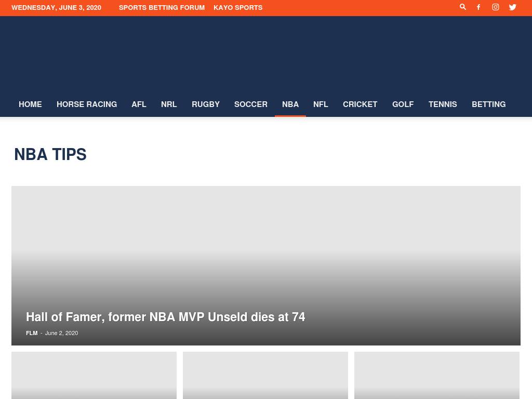Click the NBA Tips page heading

point(50,154)
